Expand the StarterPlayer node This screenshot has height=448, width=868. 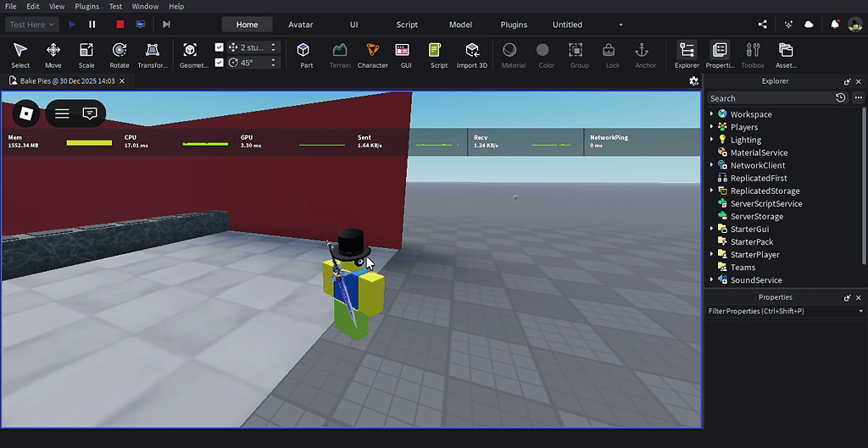(x=711, y=254)
